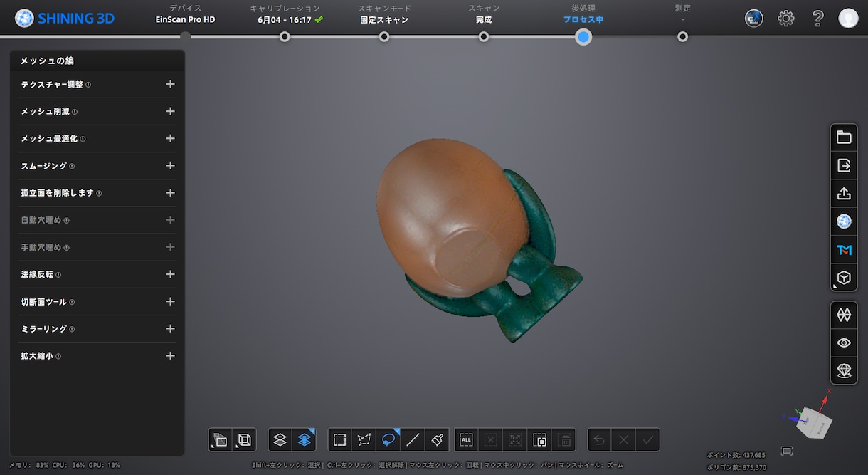Go to キャリブレーション step

285,14
